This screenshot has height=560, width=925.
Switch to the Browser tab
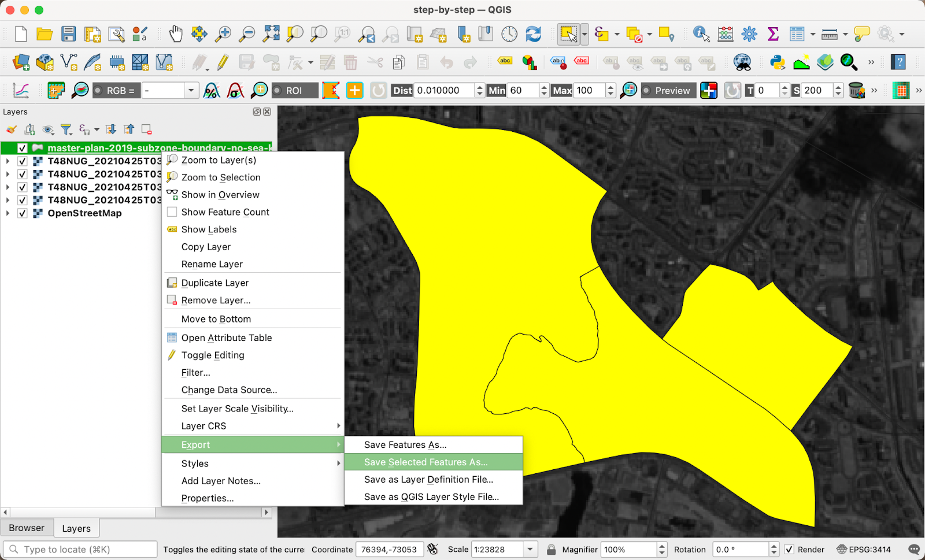pos(27,528)
